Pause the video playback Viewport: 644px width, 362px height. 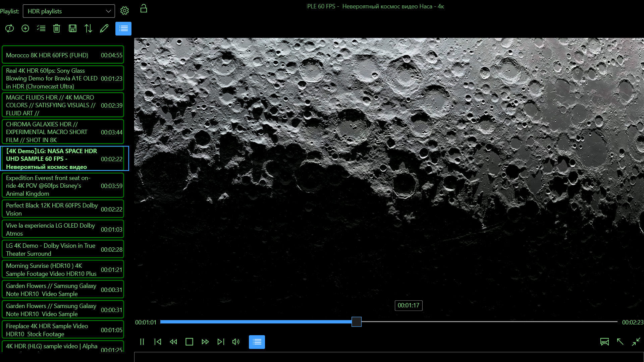click(x=142, y=342)
